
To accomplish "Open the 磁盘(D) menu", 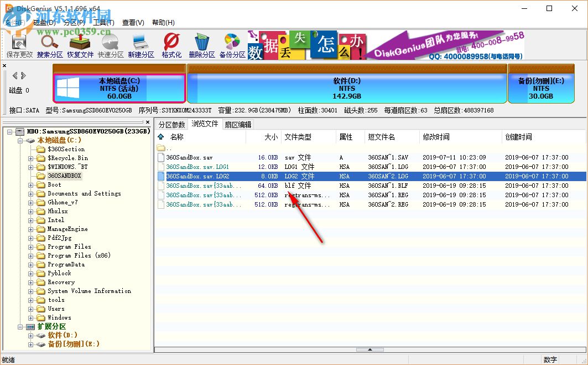I will (x=44, y=22).
